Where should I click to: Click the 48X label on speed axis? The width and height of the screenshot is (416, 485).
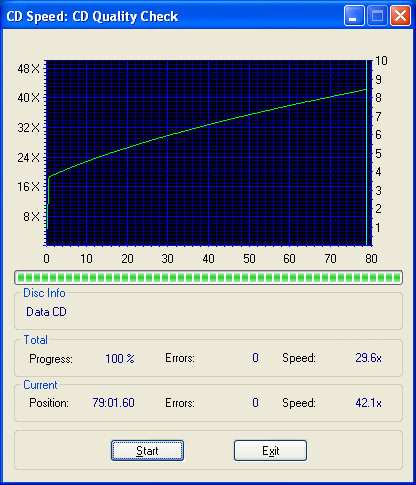coord(29,69)
